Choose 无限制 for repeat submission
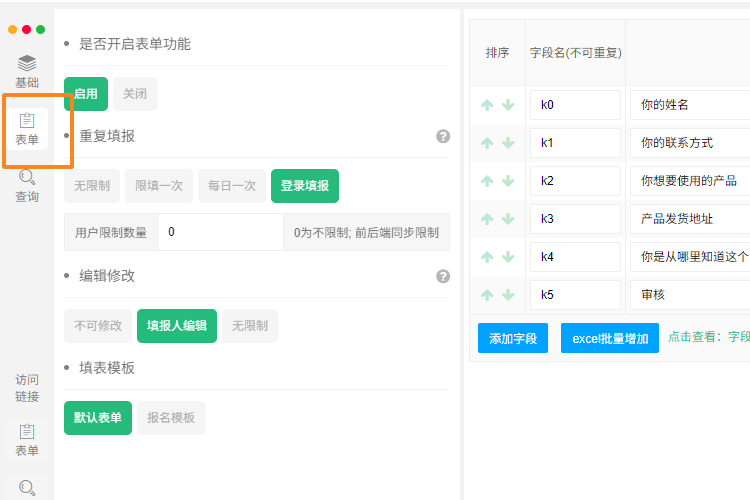 (x=92, y=186)
